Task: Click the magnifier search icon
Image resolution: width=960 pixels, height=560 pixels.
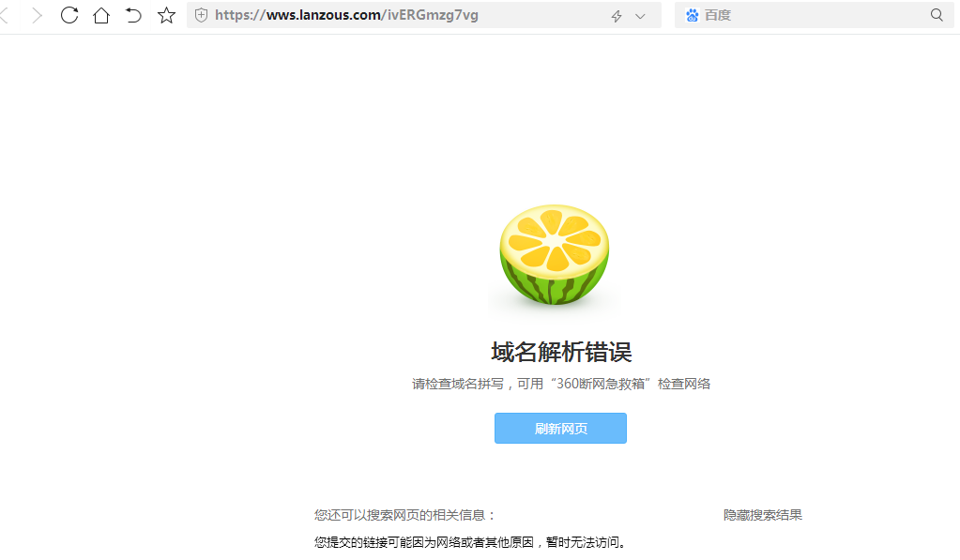Action: [x=937, y=15]
